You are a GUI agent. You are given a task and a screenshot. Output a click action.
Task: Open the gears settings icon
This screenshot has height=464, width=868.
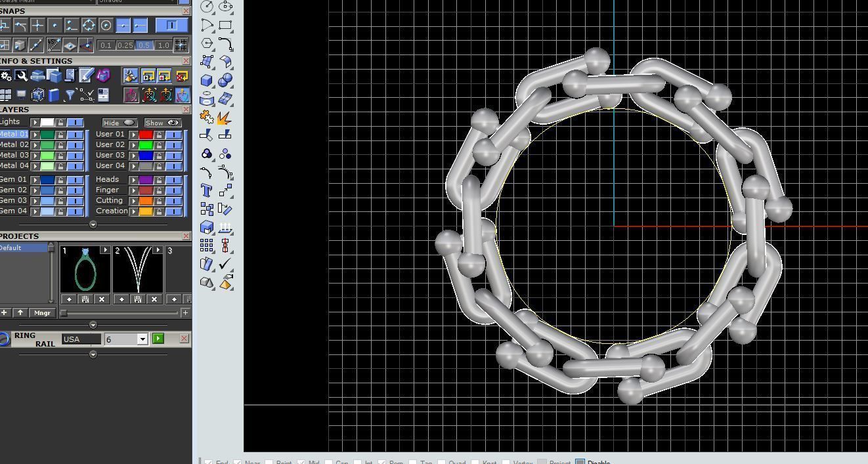click(6, 76)
